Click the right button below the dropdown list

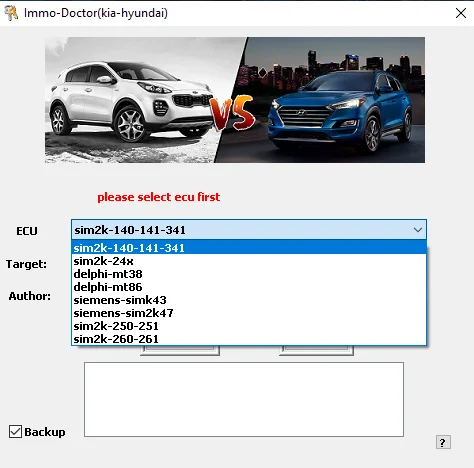tap(316, 351)
